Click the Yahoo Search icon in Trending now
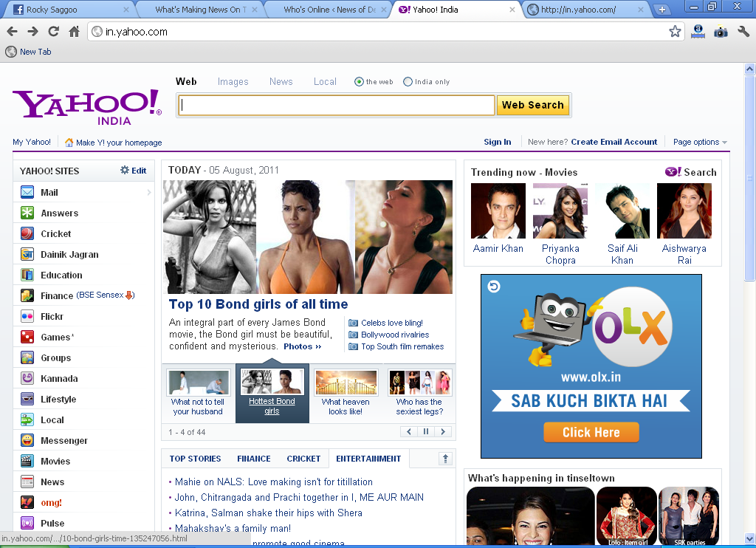The image size is (756, 548). pos(672,172)
